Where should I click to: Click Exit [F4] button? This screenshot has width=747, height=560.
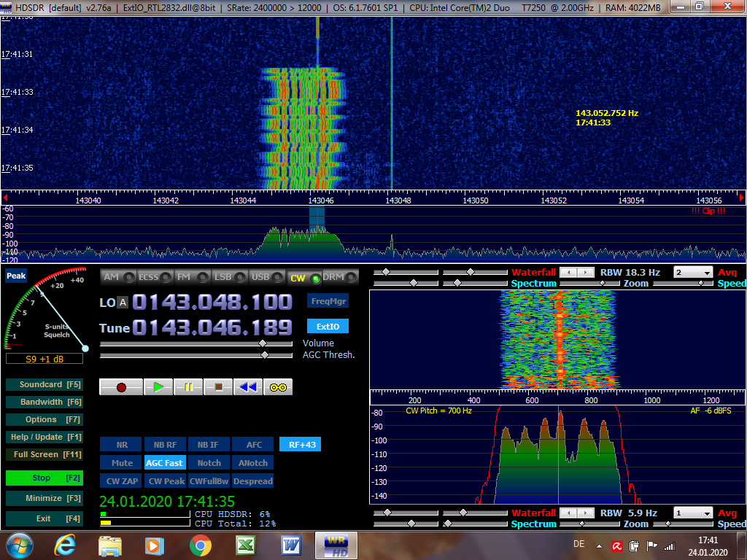(x=44, y=518)
